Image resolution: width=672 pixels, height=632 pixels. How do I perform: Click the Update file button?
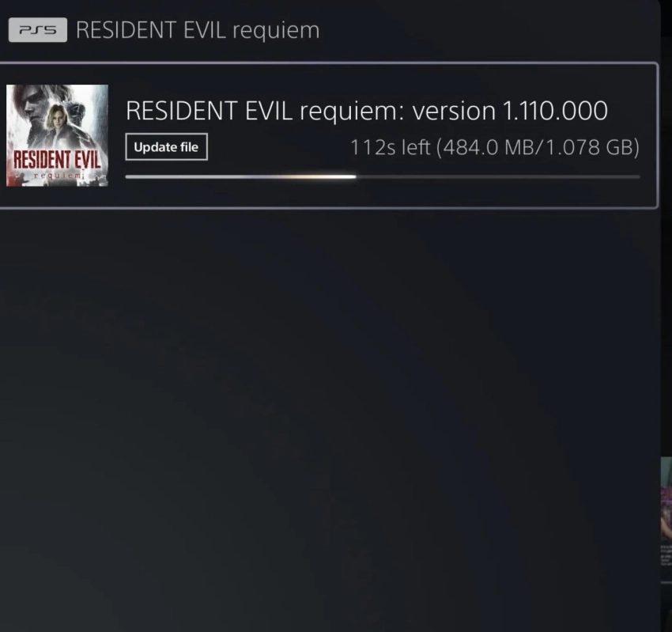[166, 146]
